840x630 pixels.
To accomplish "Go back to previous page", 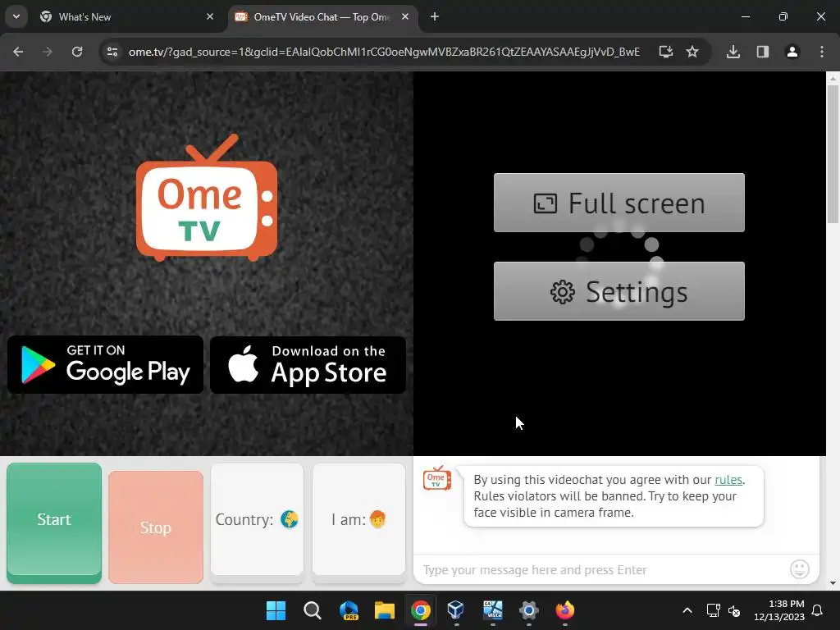I will (x=18, y=52).
